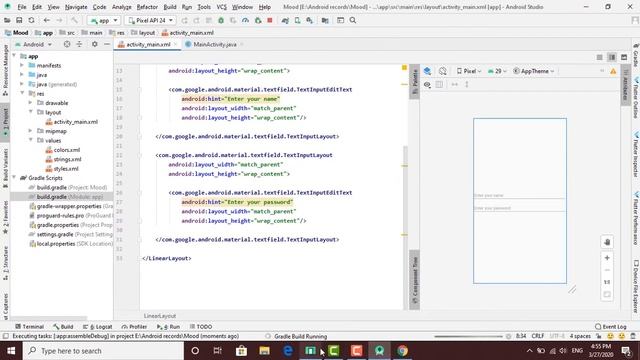
Task: Open the Logcat tool window
Action: tap(98, 327)
